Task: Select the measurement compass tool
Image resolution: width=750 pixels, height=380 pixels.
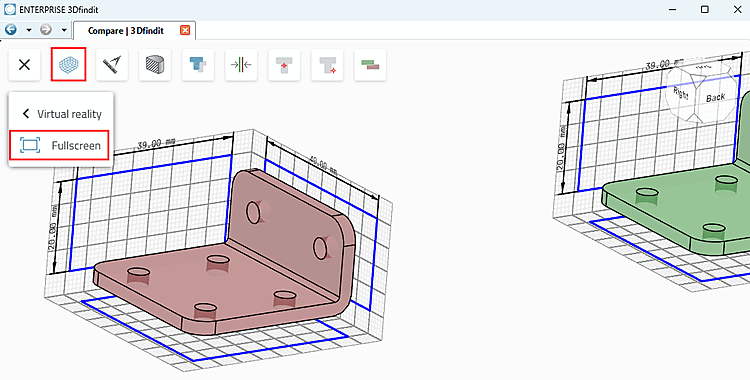Action: (x=112, y=65)
